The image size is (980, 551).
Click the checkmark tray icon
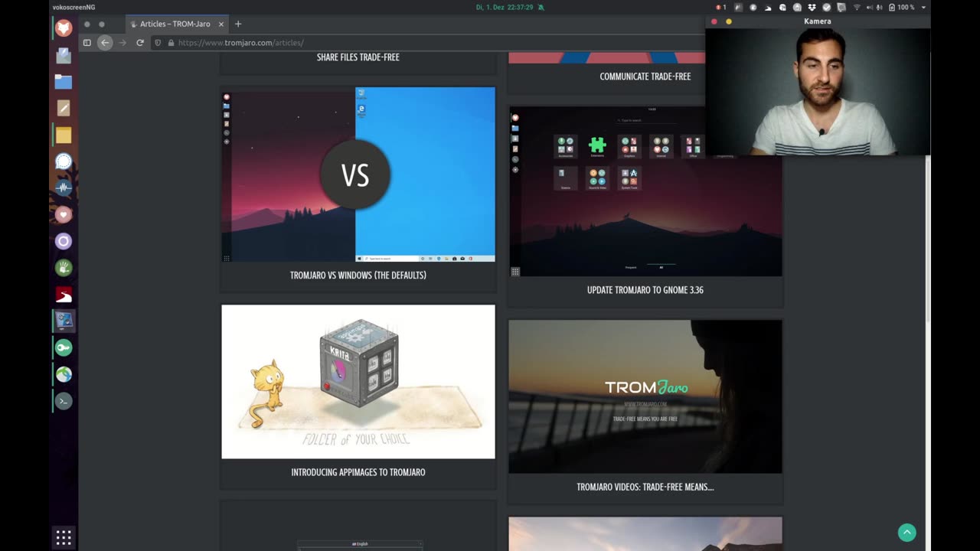826,7
